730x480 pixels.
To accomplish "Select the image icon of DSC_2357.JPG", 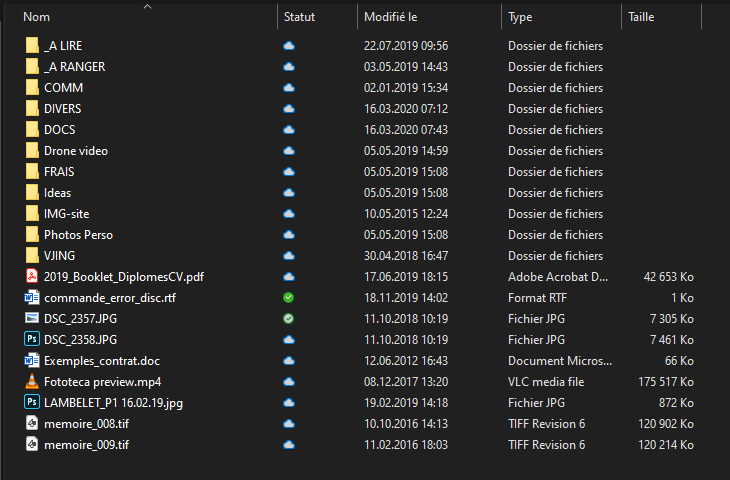I will coord(32,318).
